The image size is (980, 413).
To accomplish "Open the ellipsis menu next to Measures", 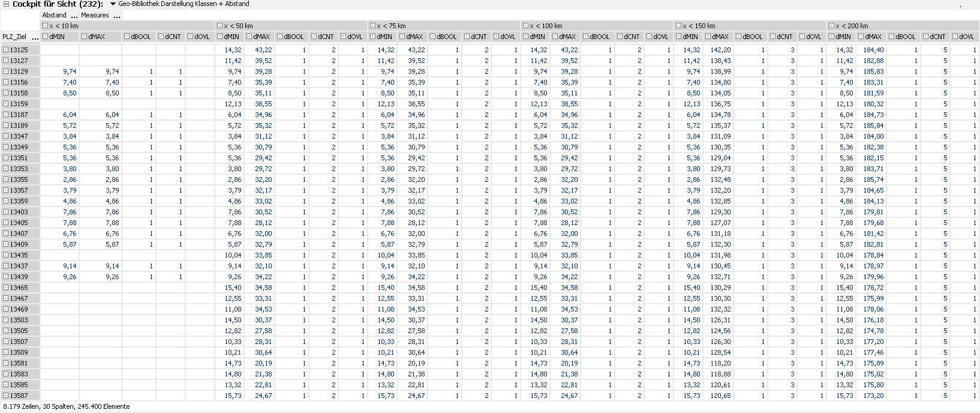I will (117, 16).
